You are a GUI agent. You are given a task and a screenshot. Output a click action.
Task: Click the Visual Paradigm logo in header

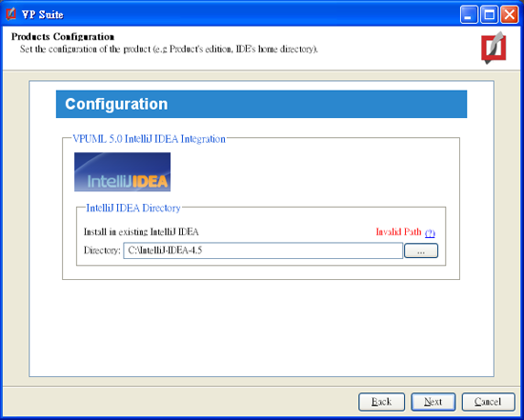coord(494,48)
